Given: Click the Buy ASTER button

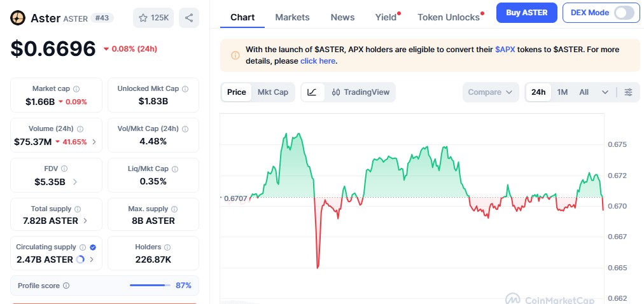Looking at the screenshot, I should pos(526,13).
